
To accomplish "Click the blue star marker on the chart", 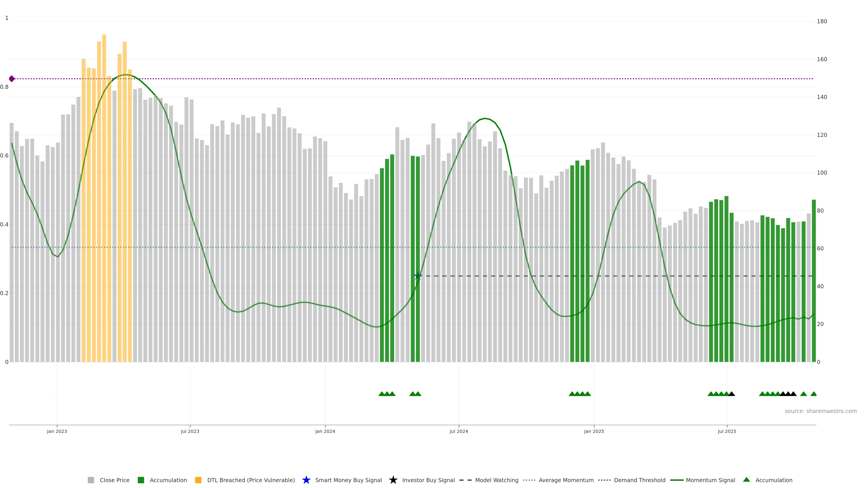I will coord(418,276).
